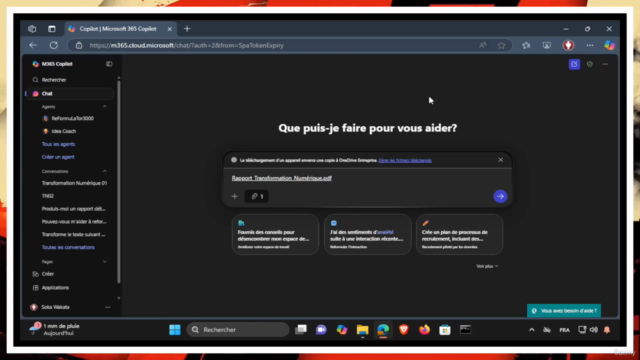Collapse the Agents section
This screenshot has width=640, height=360.
coord(105,107)
